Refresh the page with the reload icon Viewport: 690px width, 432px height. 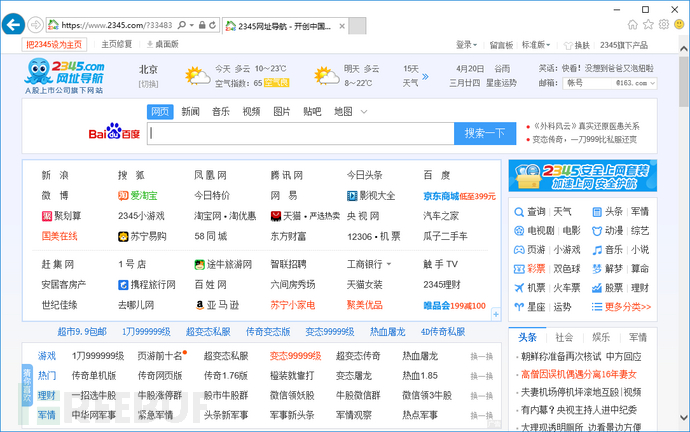pyautogui.click(x=213, y=25)
